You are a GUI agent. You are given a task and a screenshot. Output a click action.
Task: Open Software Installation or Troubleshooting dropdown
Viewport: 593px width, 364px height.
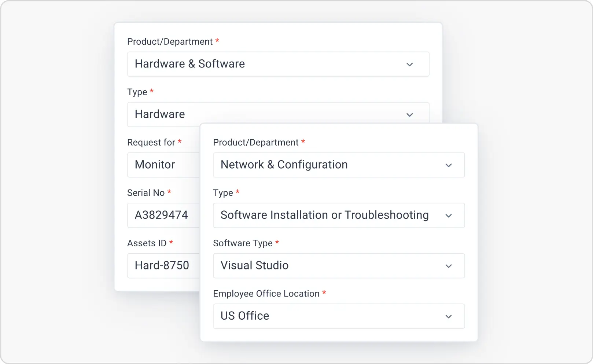pyautogui.click(x=339, y=215)
